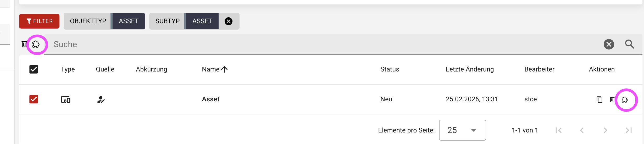The image size is (644, 144).
Task: Clear the search field with X icon
Action: [609, 44]
